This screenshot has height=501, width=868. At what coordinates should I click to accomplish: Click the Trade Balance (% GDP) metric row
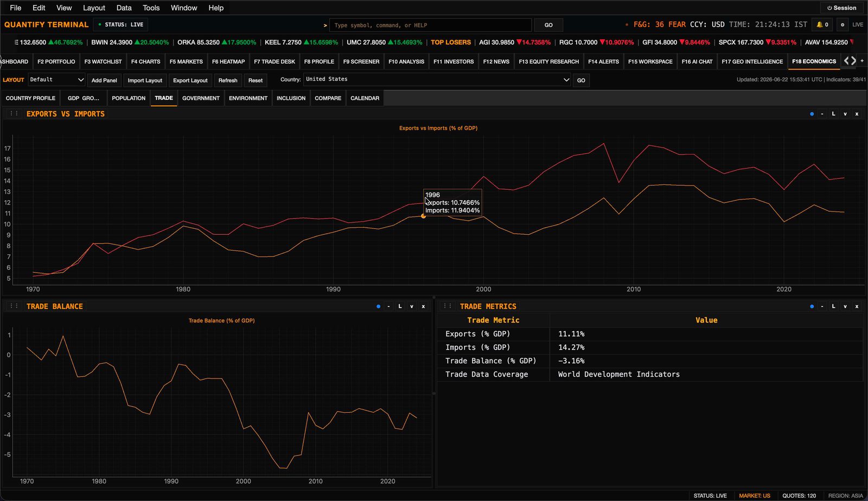point(650,361)
